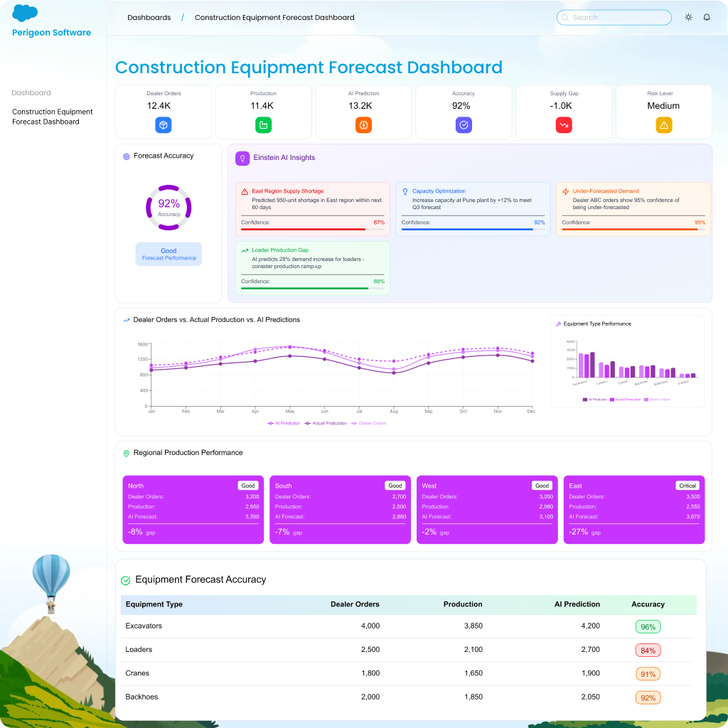Click the blue Dealer Orders cube icon

click(164, 125)
